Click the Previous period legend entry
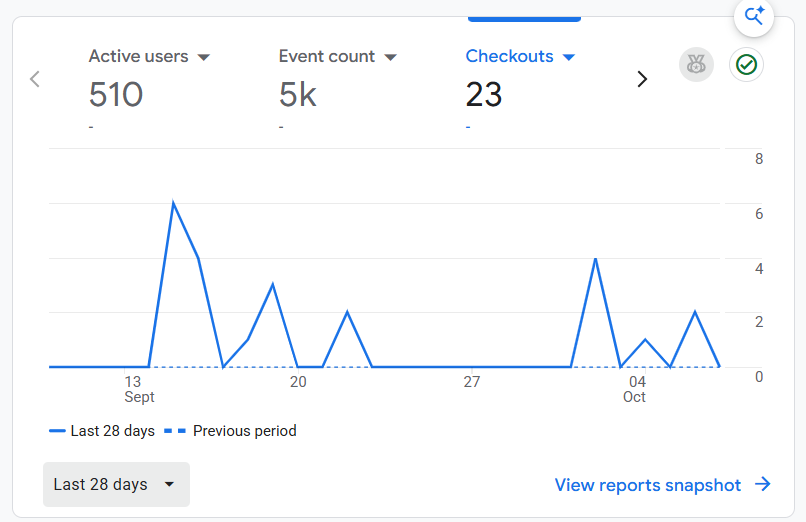This screenshot has height=522, width=806. pos(230,431)
